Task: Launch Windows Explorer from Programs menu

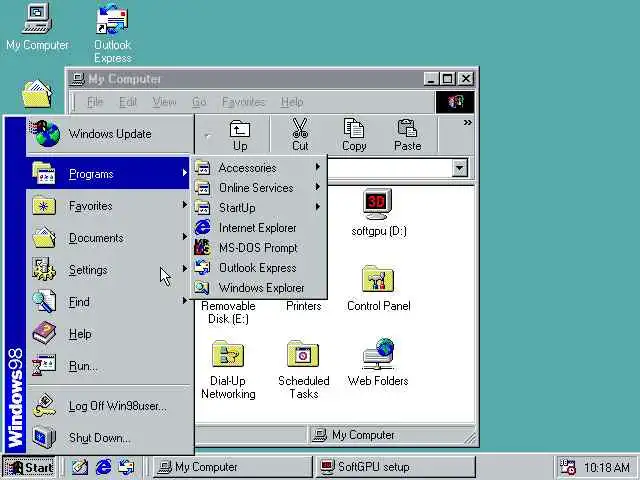Action: [x=259, y=287]
